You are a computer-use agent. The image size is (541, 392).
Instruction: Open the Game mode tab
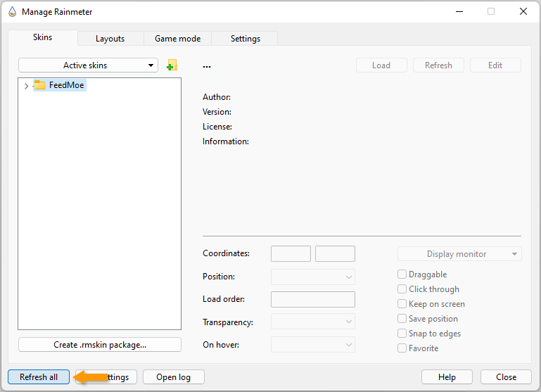(178, 39)
